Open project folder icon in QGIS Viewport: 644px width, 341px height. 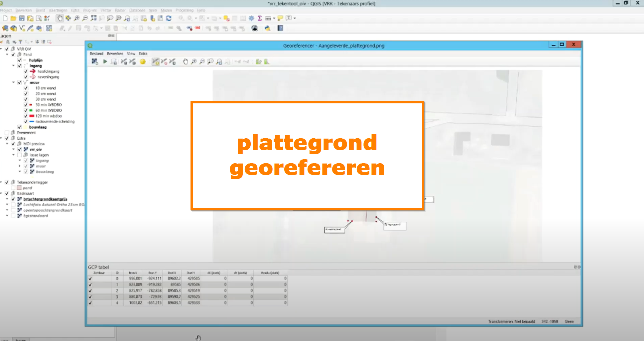coord(13,18)
